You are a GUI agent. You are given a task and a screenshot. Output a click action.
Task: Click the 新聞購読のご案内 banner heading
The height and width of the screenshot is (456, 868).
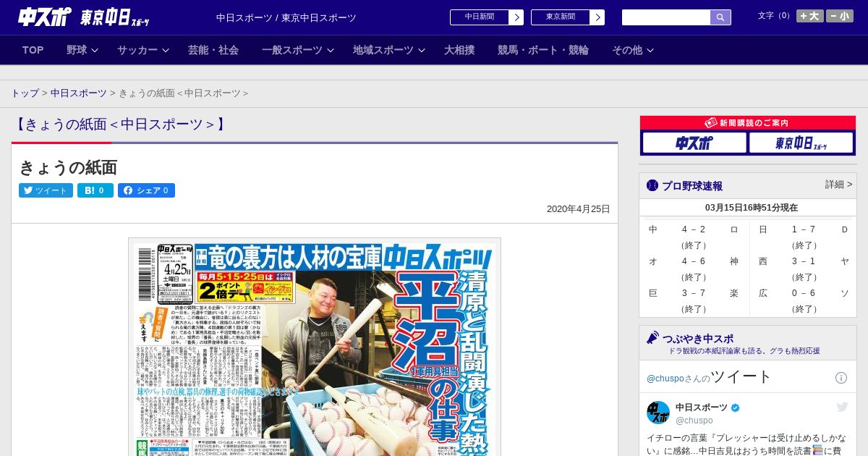[748, 123]
